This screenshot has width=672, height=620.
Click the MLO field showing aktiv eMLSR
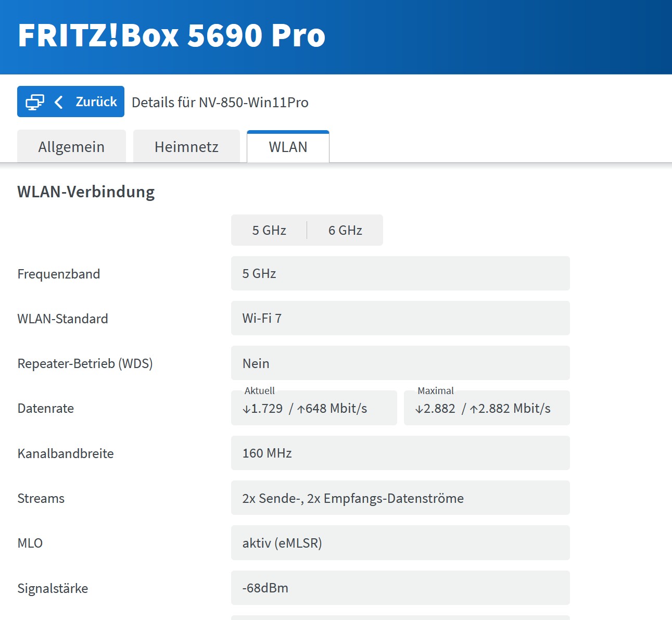tap(400, 543)
